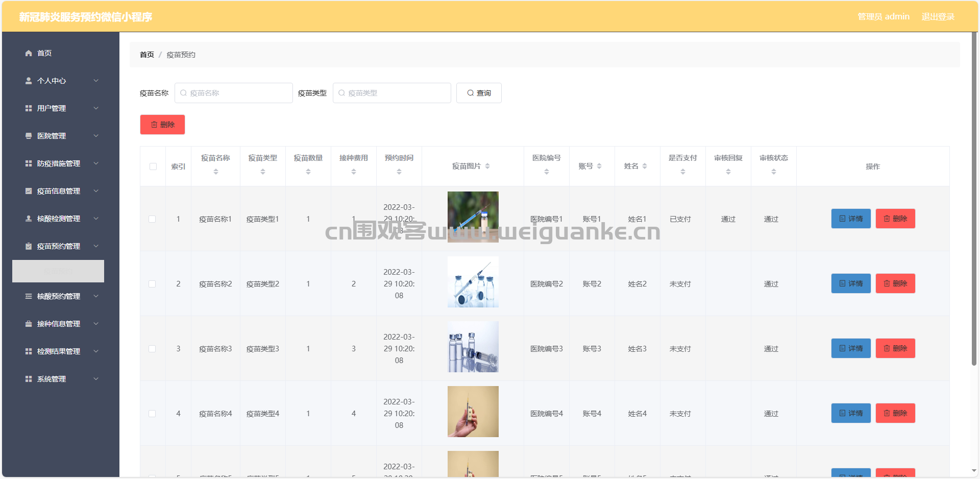Select the highlighted submenu under 疫苗预约管理
The height and width of the screenshot is (479, 980).
58,271
